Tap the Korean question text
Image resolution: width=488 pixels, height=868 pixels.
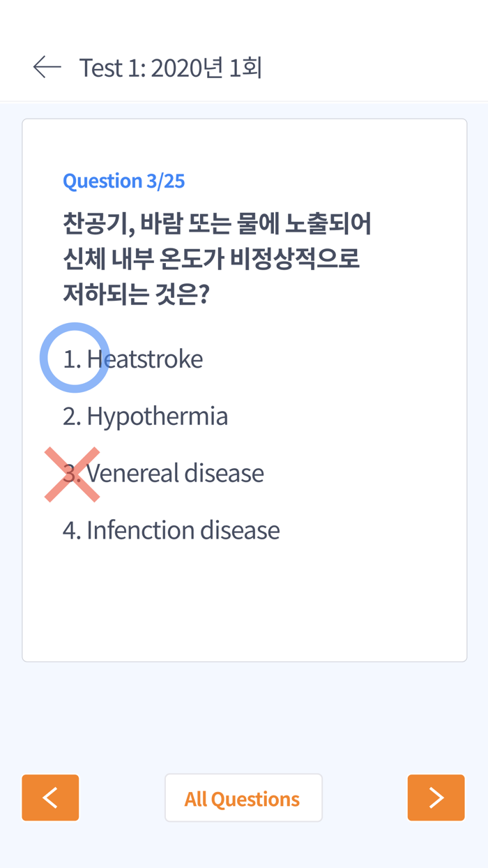click(216, 257)
